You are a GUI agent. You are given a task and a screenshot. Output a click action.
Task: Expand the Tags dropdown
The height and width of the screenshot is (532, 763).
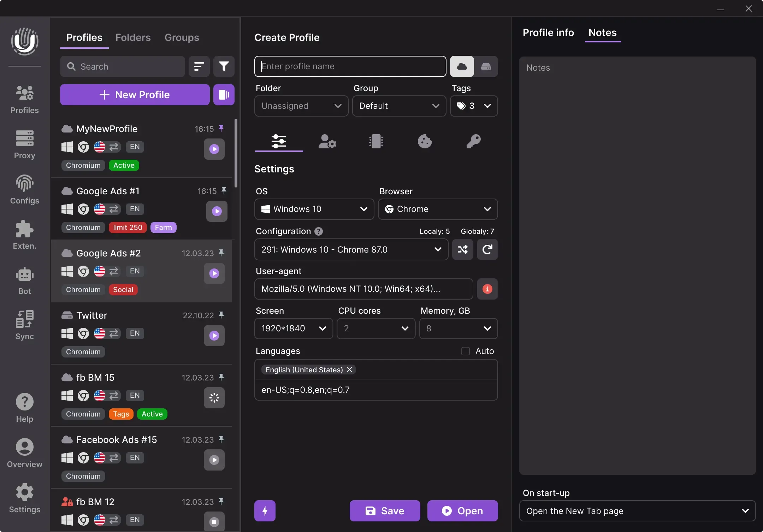[474, 106]
